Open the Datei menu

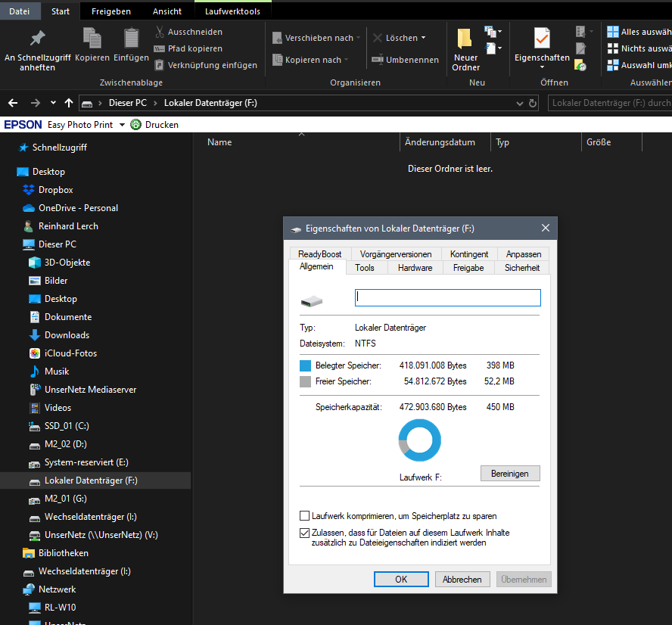pos(20,11)
